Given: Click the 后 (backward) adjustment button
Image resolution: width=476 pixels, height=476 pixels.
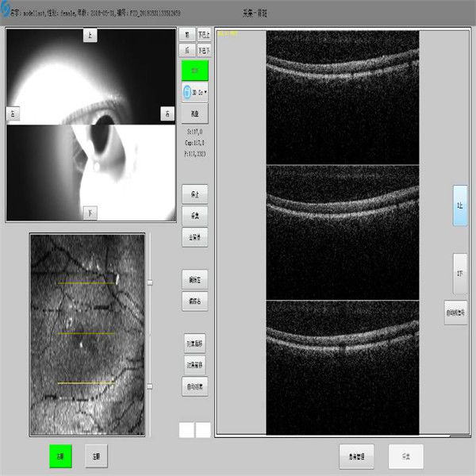Looking at the screenshot, I should [x=186, y=50].
